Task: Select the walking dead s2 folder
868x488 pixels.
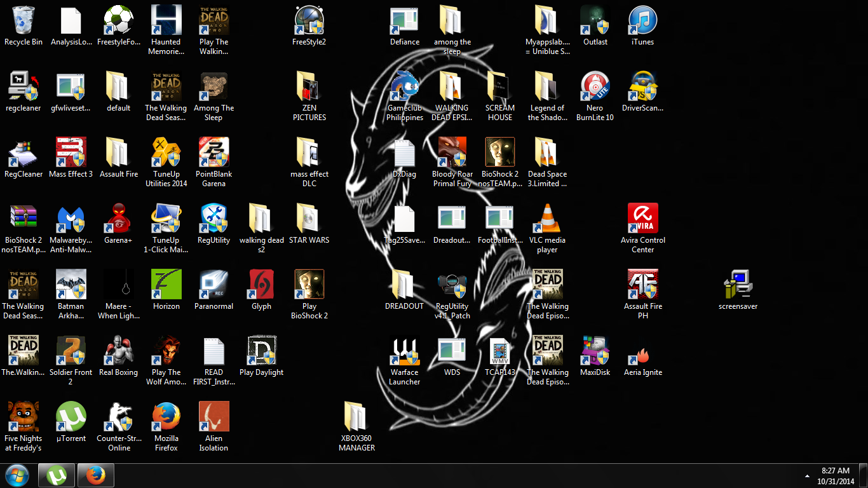Action: tap(262, 219)
